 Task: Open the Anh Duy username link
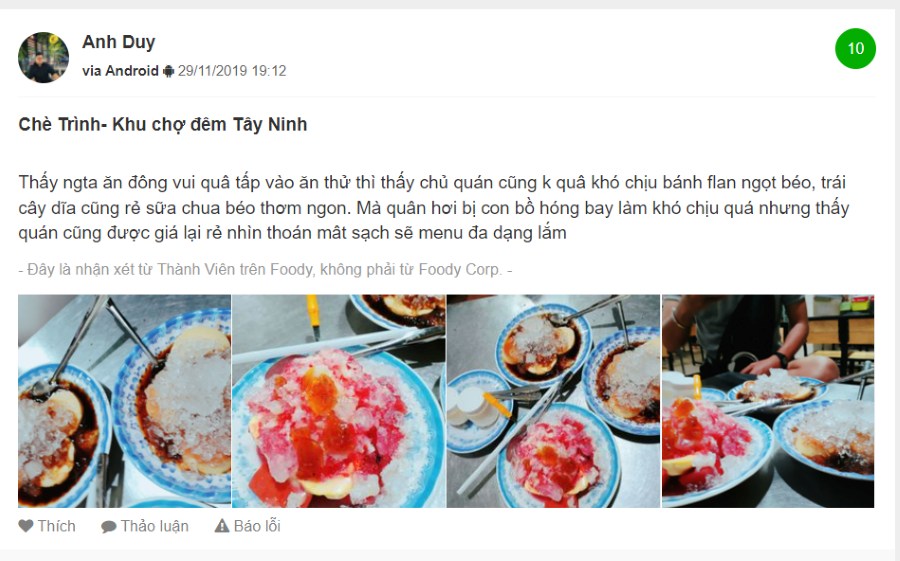click(119, 42)
